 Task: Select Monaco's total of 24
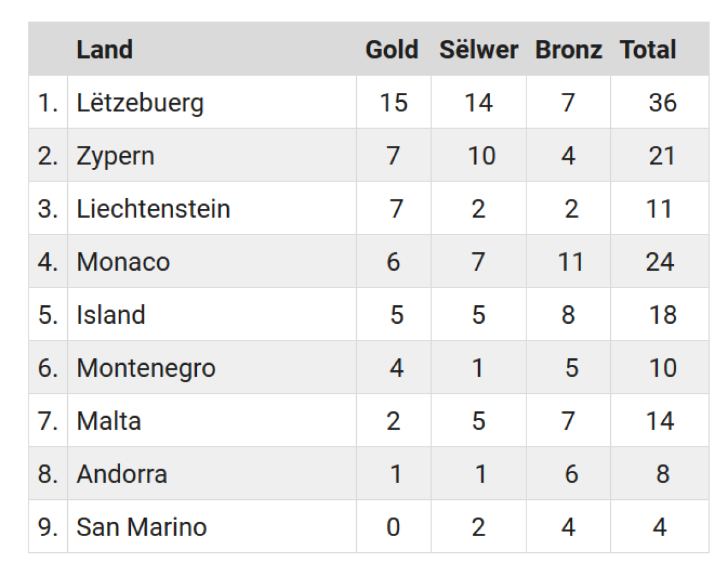click(x=660, y=262)
